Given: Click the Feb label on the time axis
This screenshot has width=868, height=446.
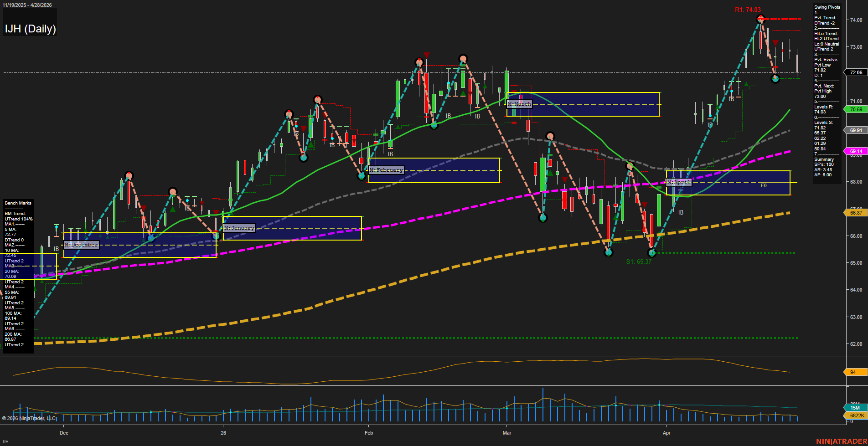Looking at the screenshot, I should point(369,433).
